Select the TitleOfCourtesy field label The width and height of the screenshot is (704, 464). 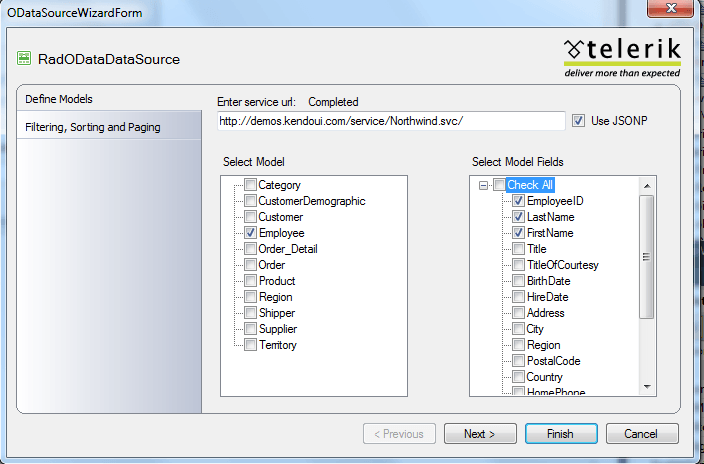[563, 265]
